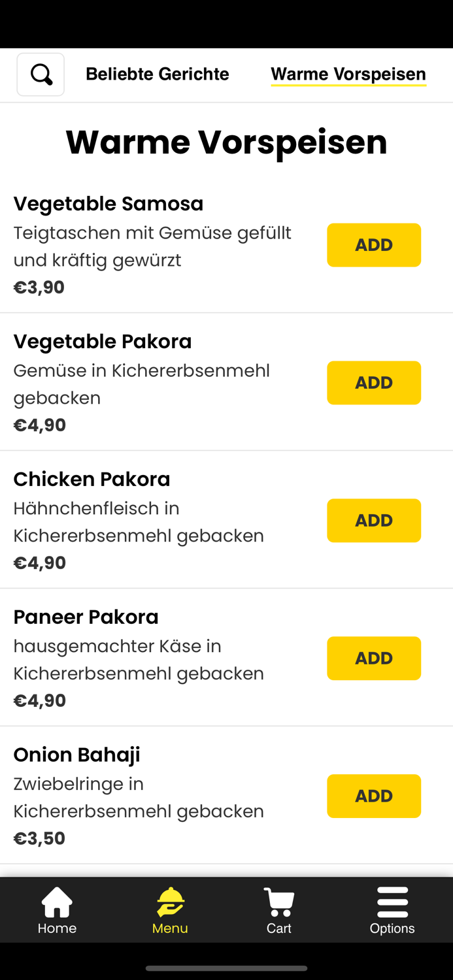Click the Cart label text
Screen dimensions: 453x980
click(279, 928)
